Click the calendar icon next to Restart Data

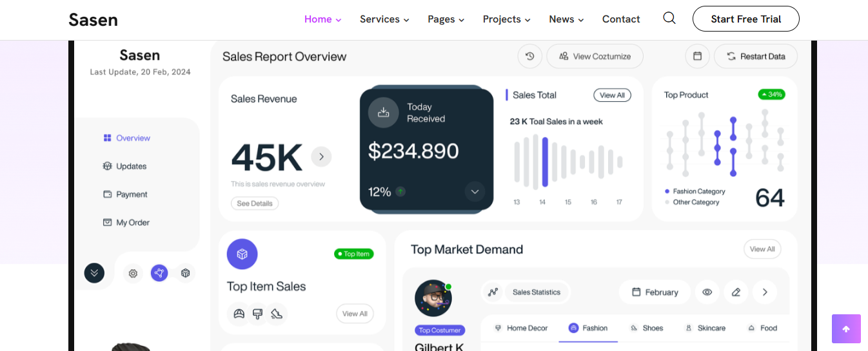pos(697,56)
